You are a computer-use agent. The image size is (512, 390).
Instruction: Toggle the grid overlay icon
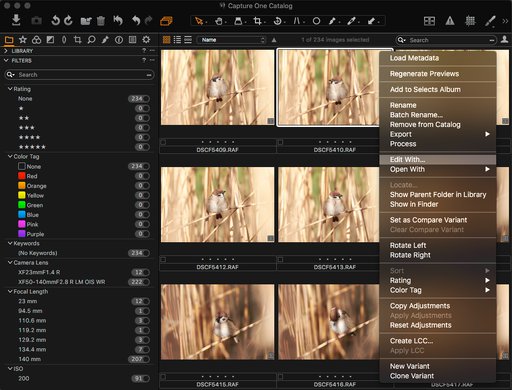470,21
